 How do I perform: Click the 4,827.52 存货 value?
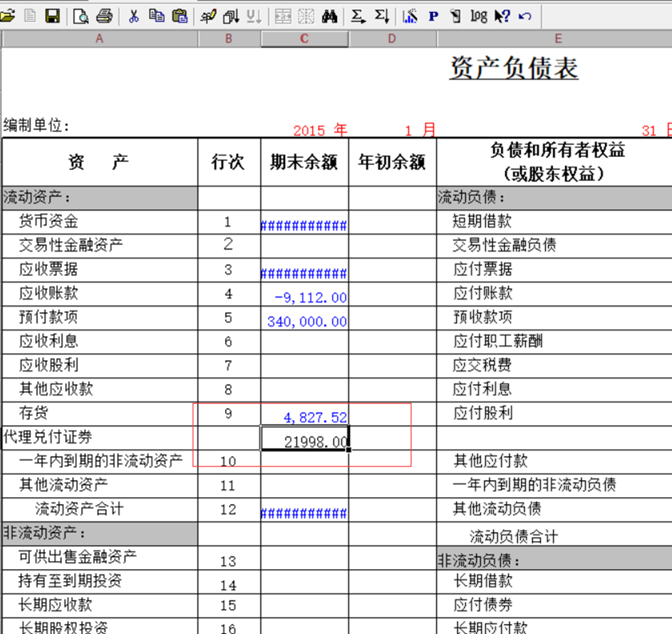315,417
